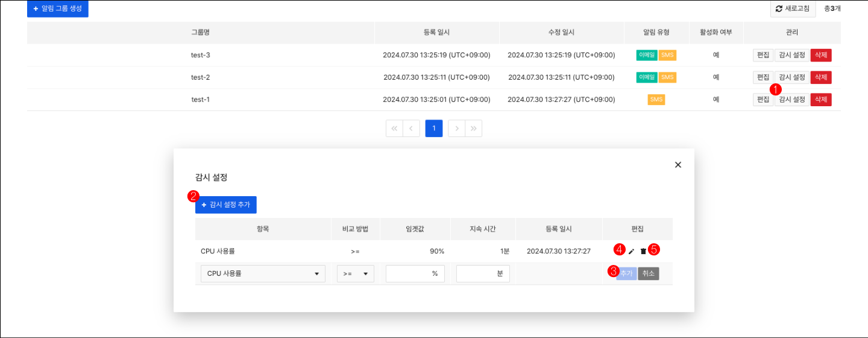
Task: Click the SMS tag in test-1 row
Action: click(656, 100)
